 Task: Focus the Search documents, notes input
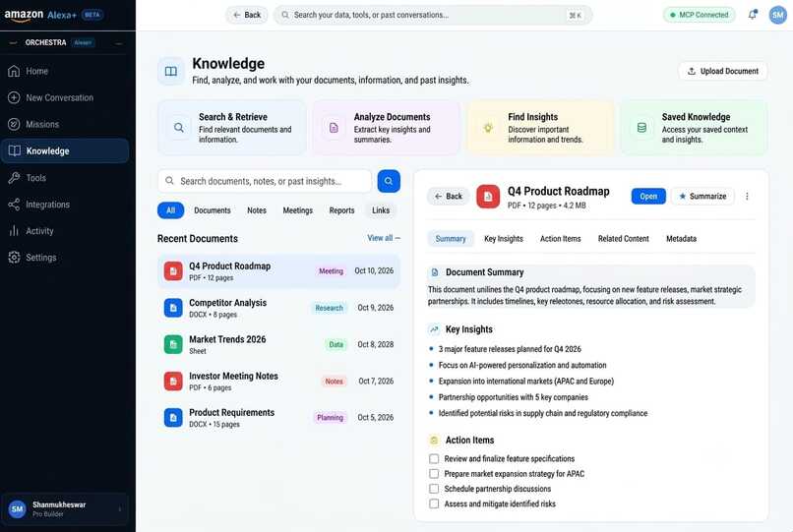coord(265,181)
